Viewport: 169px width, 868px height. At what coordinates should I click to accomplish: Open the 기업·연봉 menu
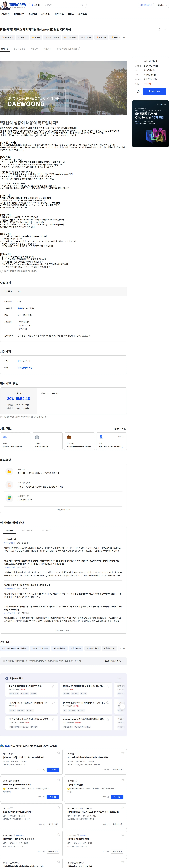pos(59,15)
